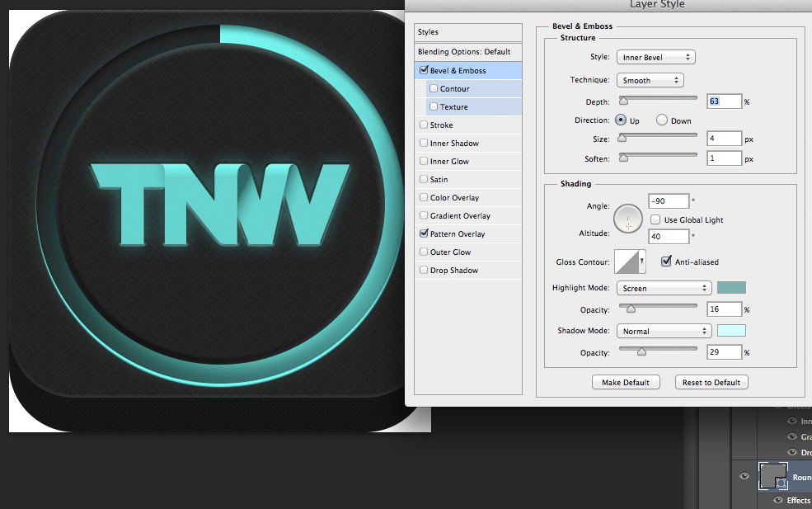Enable the Inner Glow checkbox
Image resolution: width=812 pixels, height=509 pixels.
424,161
